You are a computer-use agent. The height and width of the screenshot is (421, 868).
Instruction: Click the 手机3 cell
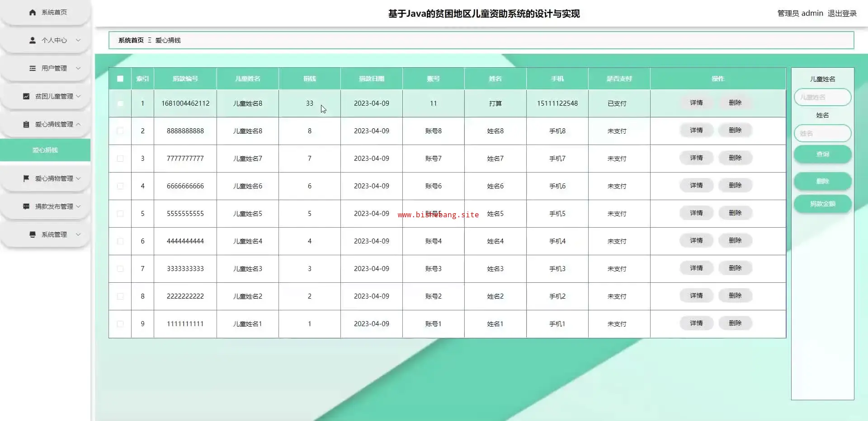click(557, 269)
